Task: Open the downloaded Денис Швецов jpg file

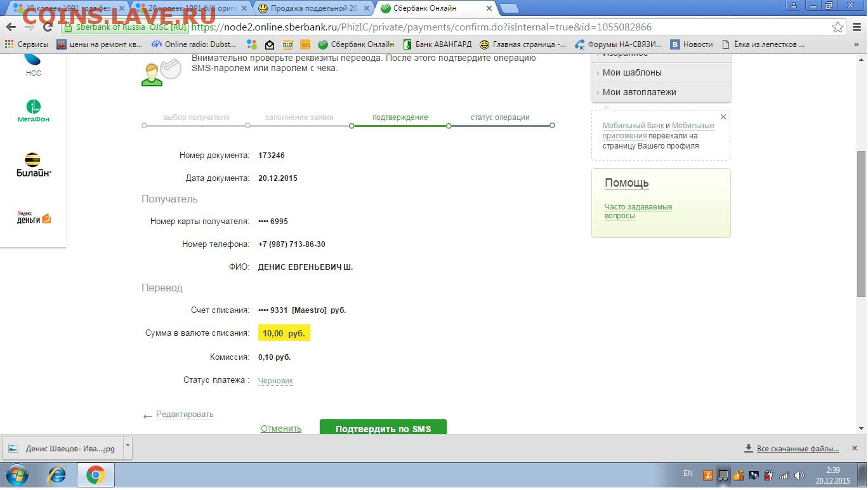Action: [63, 448]
